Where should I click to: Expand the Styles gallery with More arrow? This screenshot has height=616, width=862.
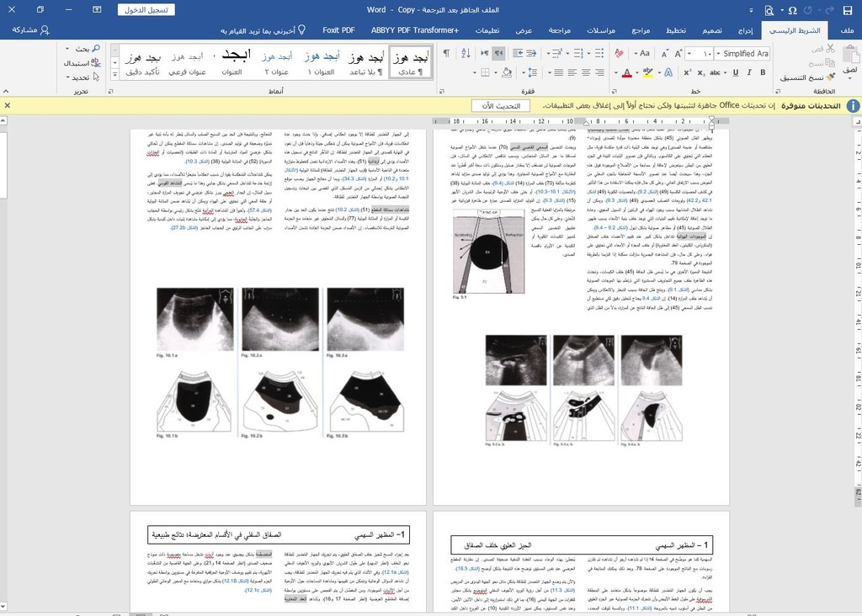(x=114, y=74)
